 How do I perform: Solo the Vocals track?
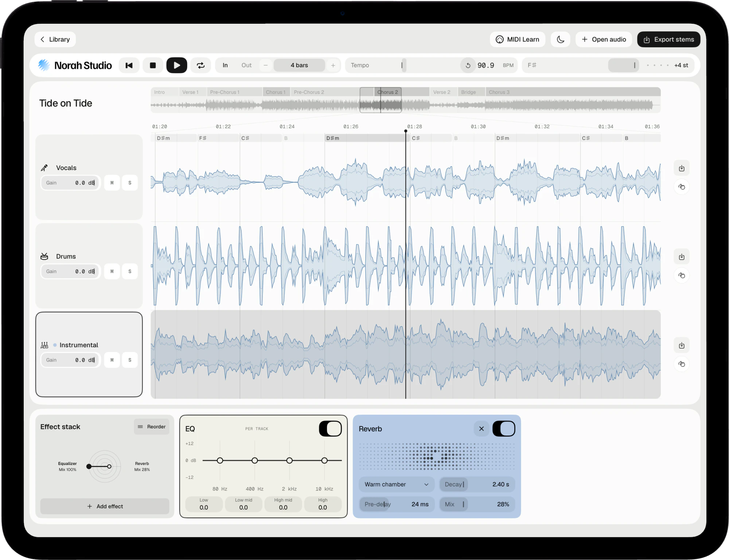tap(130, 183)
